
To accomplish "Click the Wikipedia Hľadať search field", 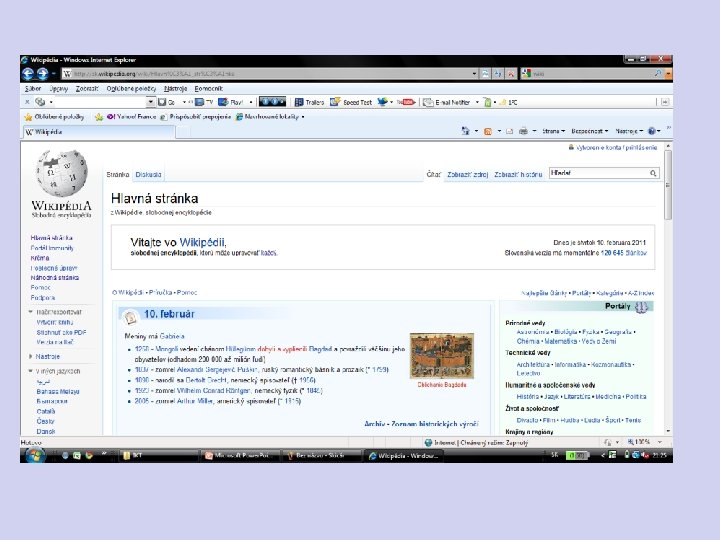I will click(x=599, y=173).
